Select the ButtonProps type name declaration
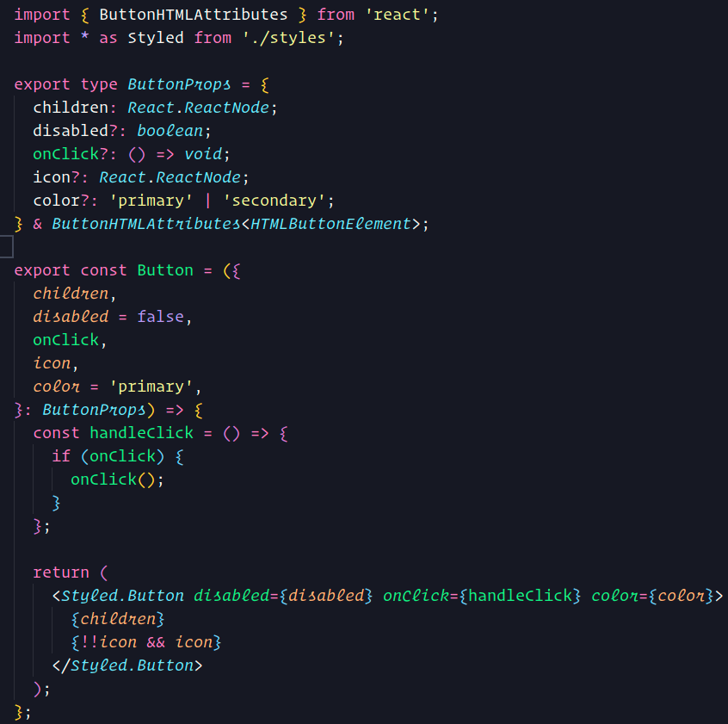The height and width of the screenshot is (724, 728). pyautogui.click(x=179, y=84)
